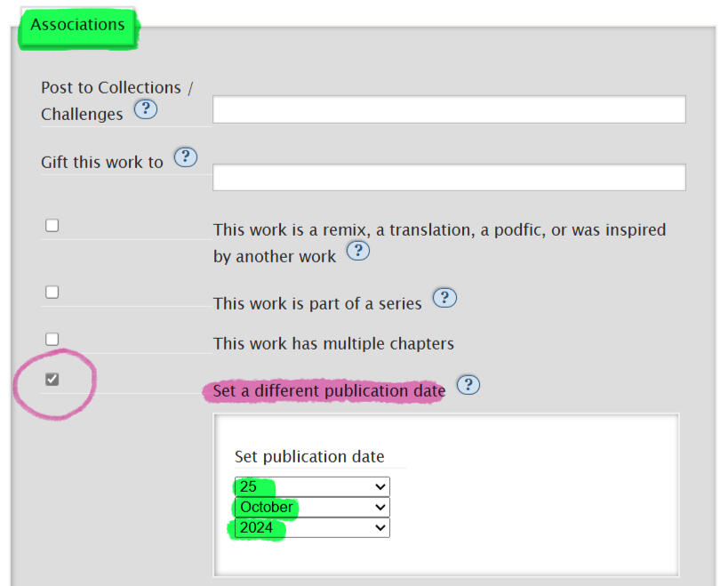Uncheck the different publication date checkbox
The image size is (728, 586).
(52, 380)
